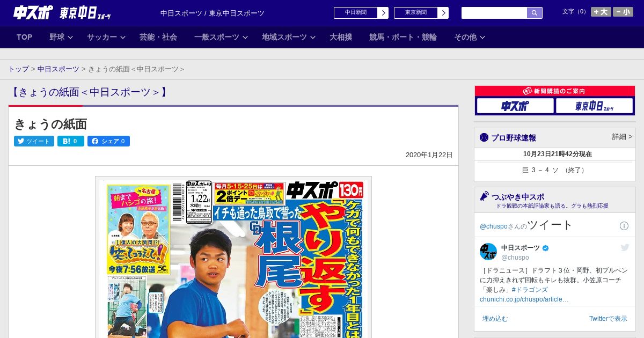644x338 pixels.
Task: Expand the 一般スポーツ menu
Action: pyautogui.click(x=221, y=37)
